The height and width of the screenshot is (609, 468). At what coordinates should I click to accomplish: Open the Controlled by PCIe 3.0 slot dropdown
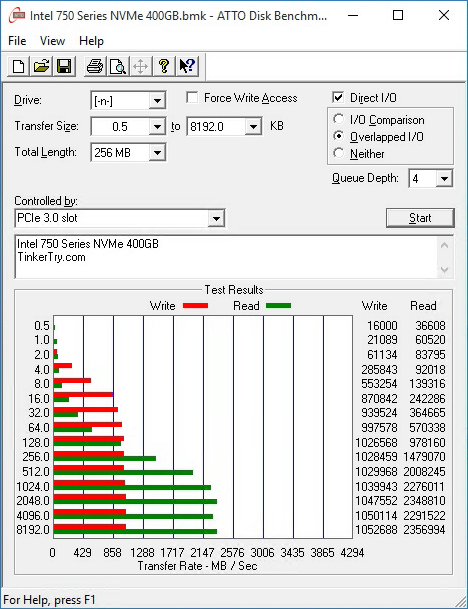(x=216, y=218)
